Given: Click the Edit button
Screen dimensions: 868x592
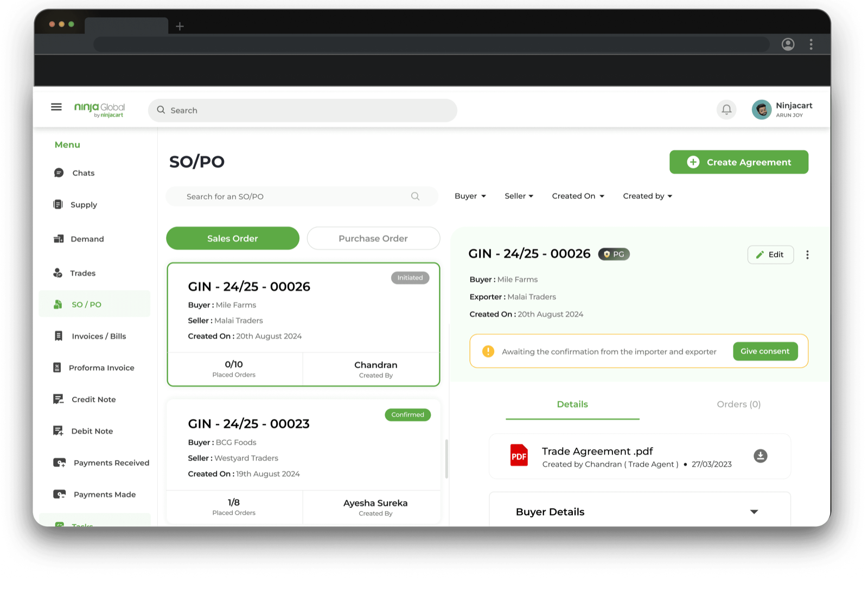Looking at the screenshot, I should pyautogui.click(x=770, y=254).
